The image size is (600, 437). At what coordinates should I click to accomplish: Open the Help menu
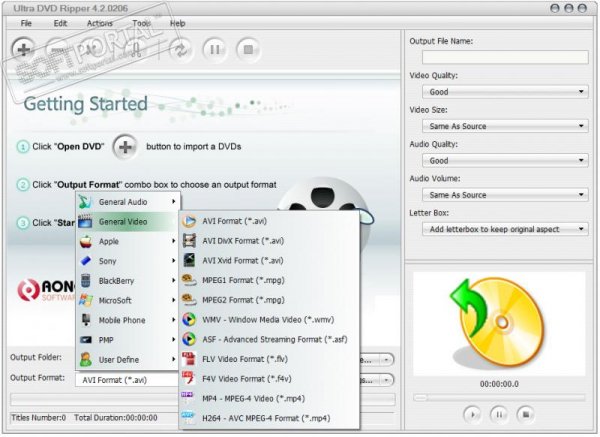click(178, 23)
